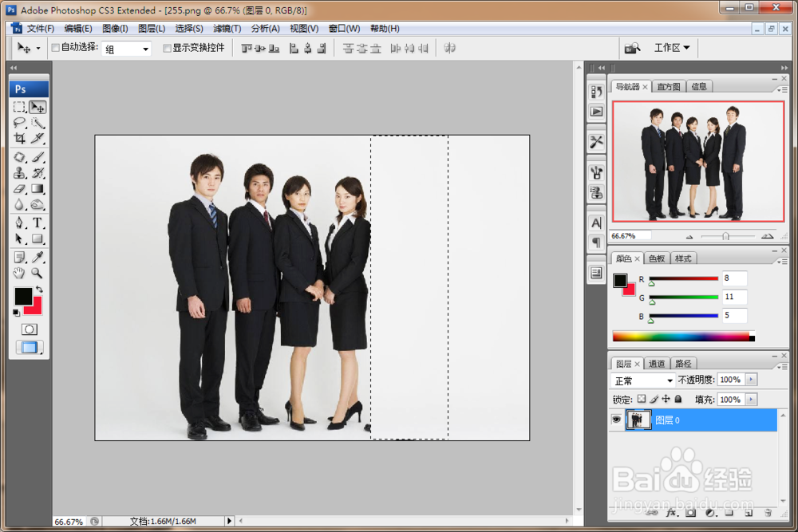This screenshot has width=798, height=532.
Task: Switch to the 色板 tab
Action: coord(657,258)
